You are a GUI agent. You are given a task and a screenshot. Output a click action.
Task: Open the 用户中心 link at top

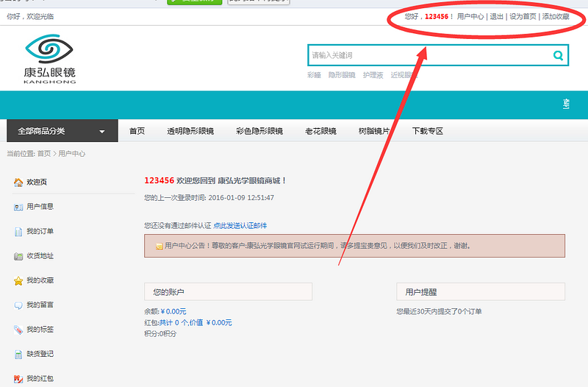(x=470, y=16)
